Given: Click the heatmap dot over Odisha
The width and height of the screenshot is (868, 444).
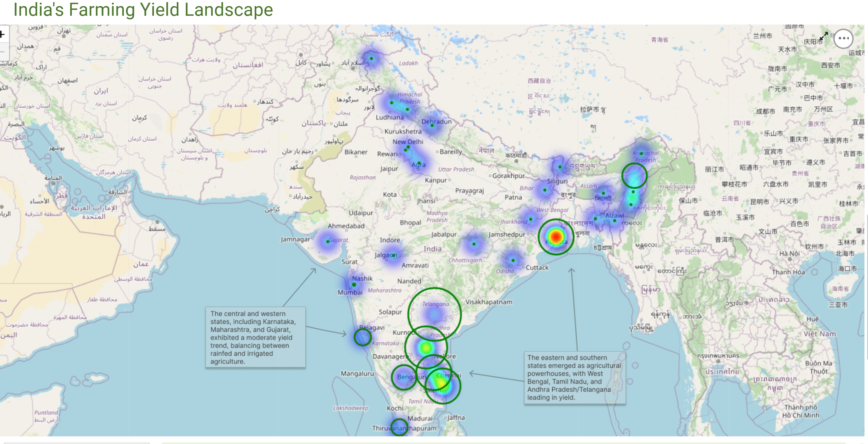Looking at the screenshot, I should (x=513, y=260).
